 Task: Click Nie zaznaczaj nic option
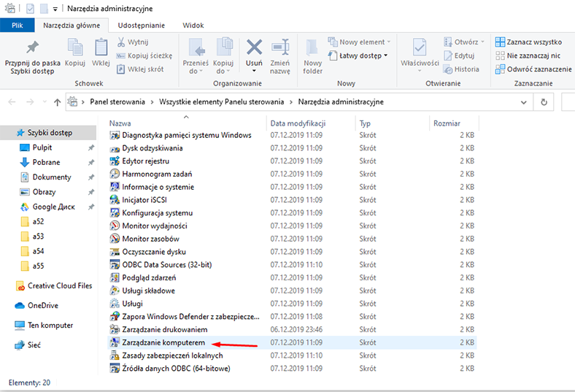[x=528, y=55]
